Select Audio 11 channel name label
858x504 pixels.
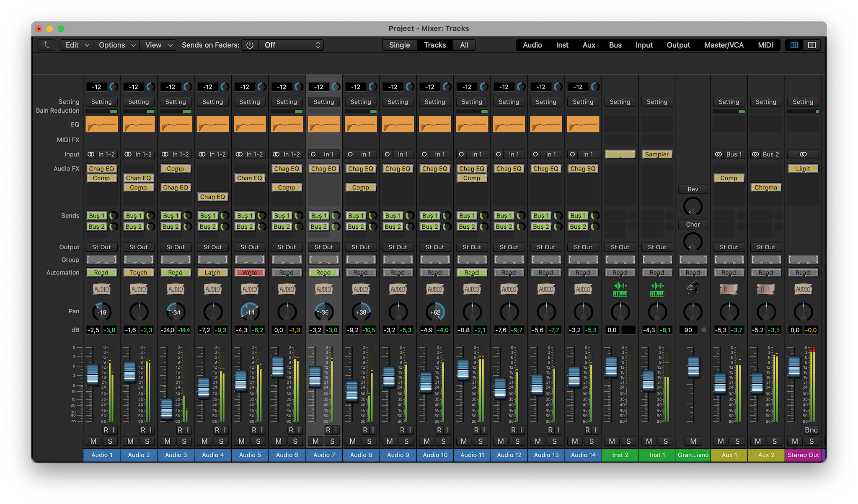[472, 455]
